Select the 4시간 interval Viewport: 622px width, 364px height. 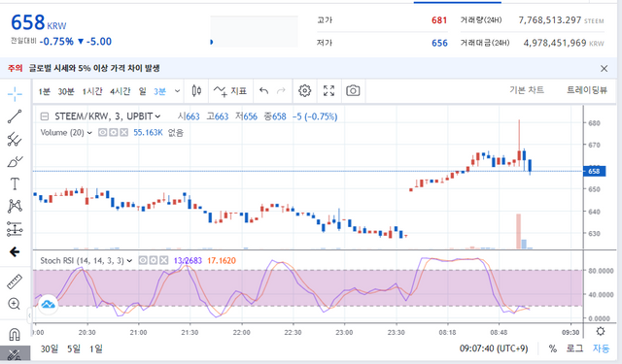pyautogui.click(x=121, y=91)
